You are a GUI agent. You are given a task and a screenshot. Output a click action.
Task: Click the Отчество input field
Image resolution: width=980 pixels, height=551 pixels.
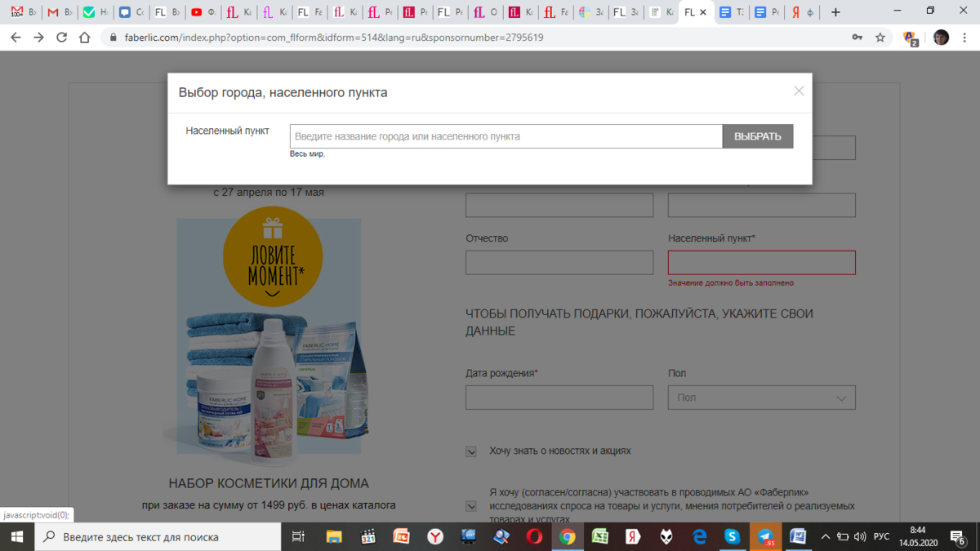tap(559, 262)
